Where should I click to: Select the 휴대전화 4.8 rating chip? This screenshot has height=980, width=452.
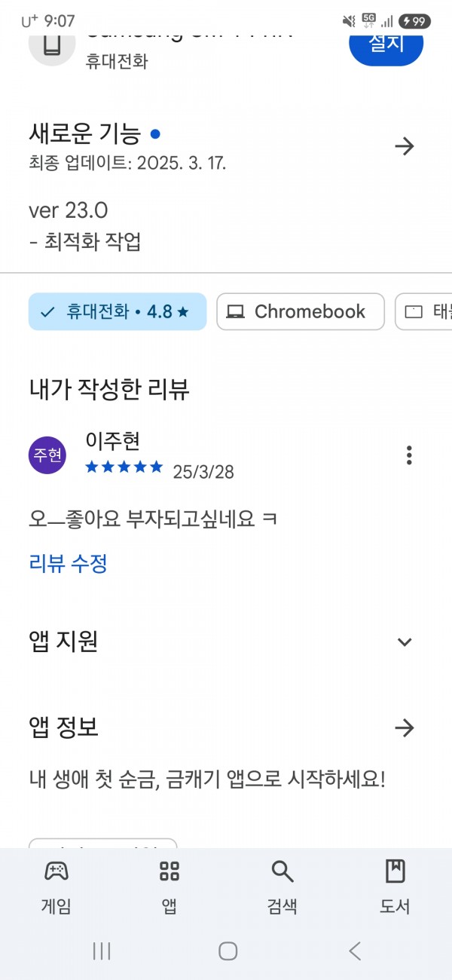[118, 311]
